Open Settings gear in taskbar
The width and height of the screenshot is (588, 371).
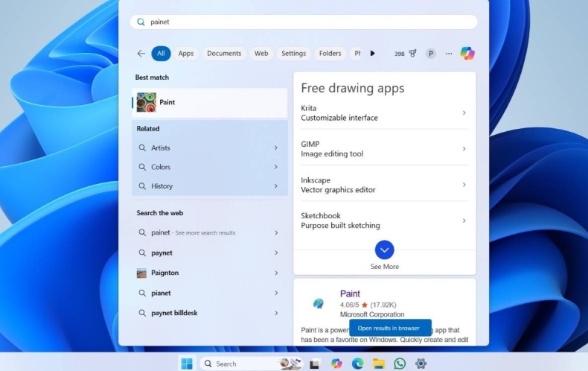(421, 363)
